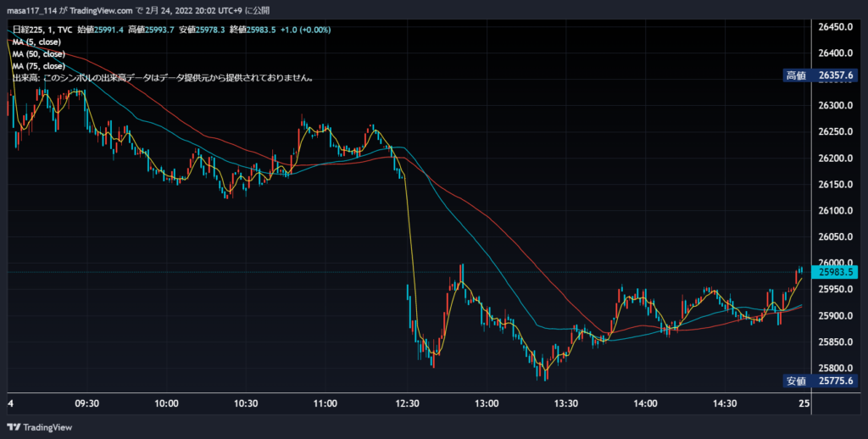Click the 10:30 time axis label
Image resolution: width=868 pixels, height=439 pixels.
click(246, 403)
